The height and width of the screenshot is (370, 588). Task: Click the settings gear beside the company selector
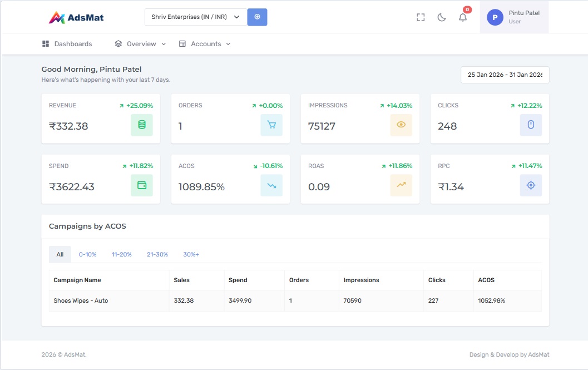[x=257, y=17]
